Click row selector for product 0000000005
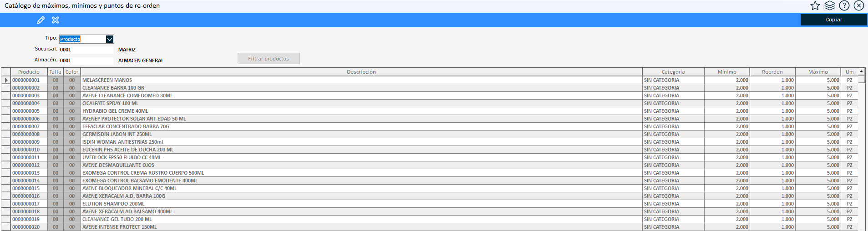 point(6,111)
